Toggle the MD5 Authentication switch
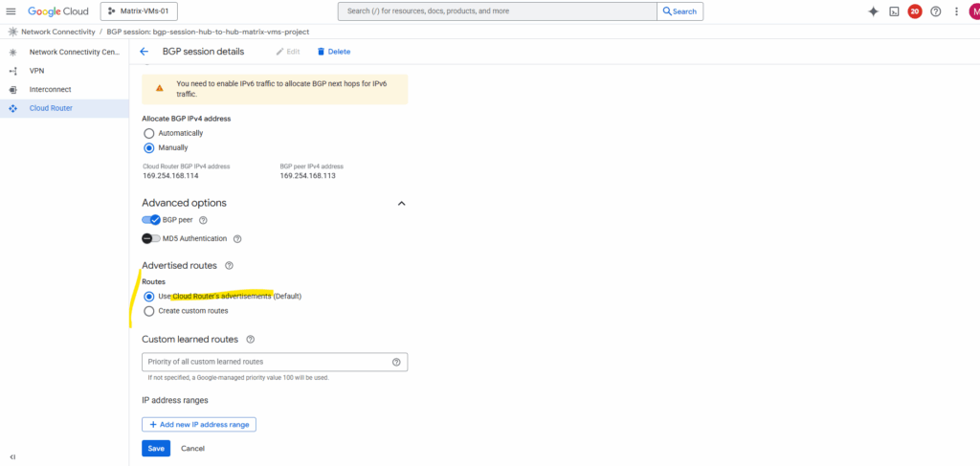 click(x=151, y=238)
